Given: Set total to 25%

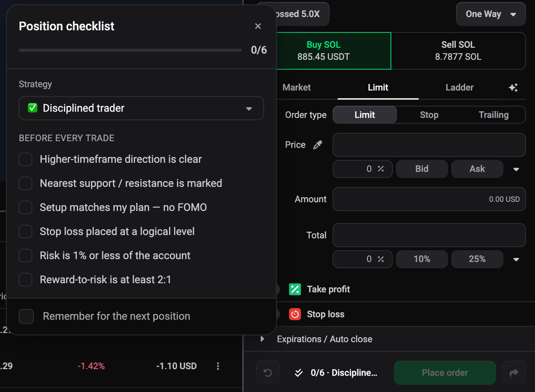Looking at the screenshot, I should click(477, 259).
